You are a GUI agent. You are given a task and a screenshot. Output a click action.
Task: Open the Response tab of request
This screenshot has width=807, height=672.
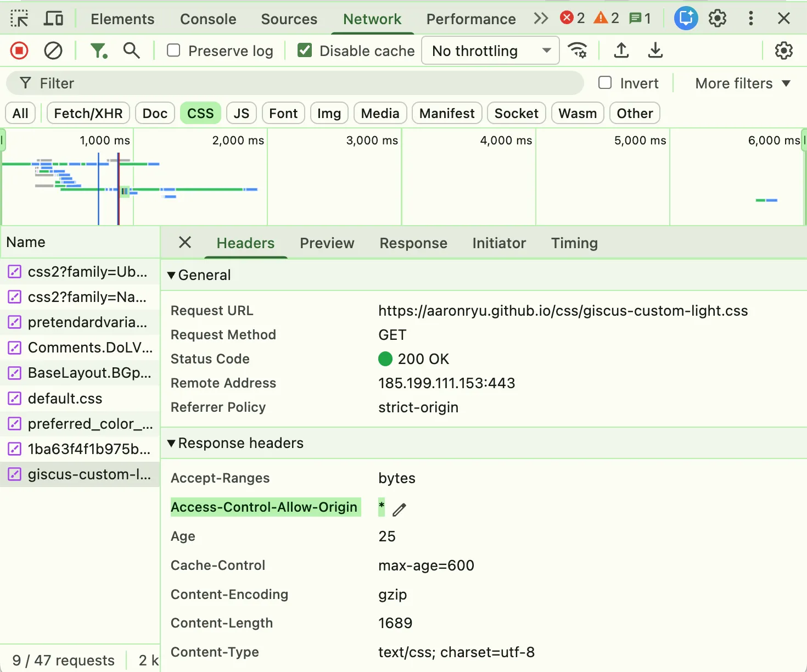pos(413,243)
